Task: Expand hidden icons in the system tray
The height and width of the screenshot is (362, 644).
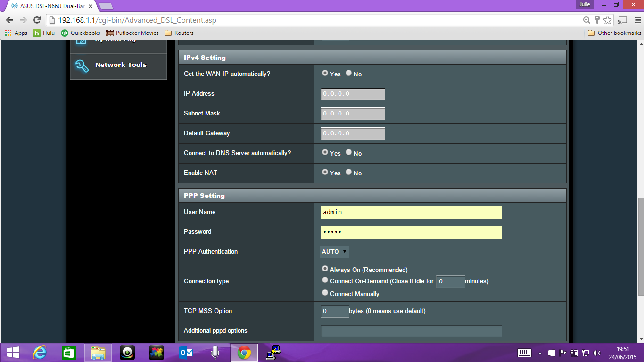Action: click(x=539, y=352)
